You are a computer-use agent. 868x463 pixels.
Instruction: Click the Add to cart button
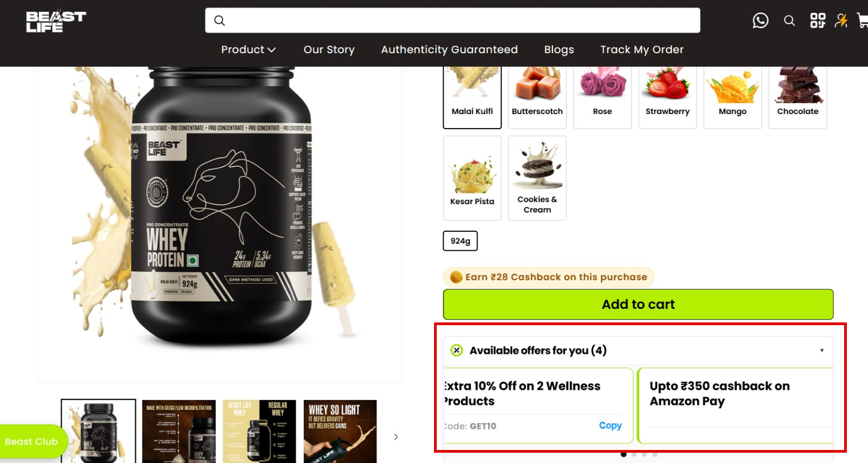638,305
